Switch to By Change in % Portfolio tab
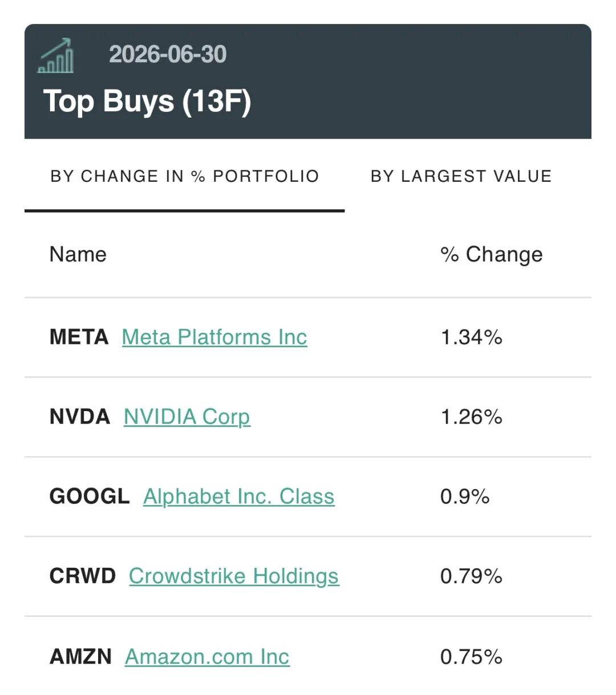Image resolution: width=616 pixels, height=695 pixels. pyautogui.click(x=184, y=176)
